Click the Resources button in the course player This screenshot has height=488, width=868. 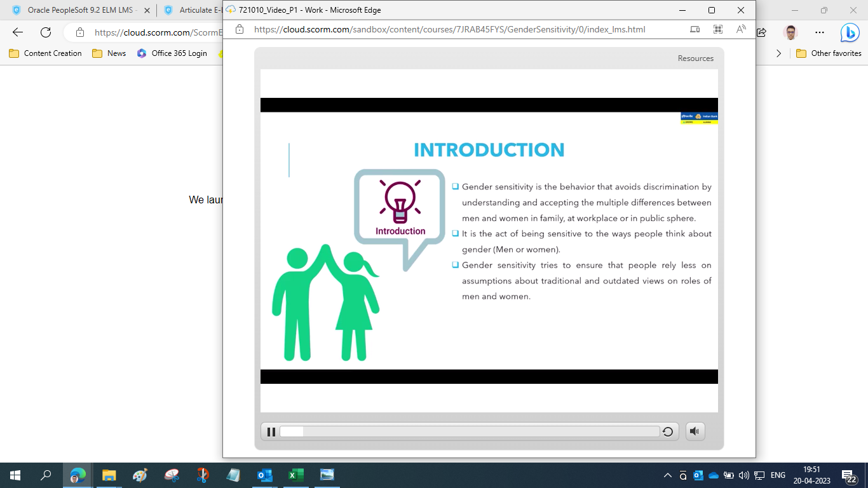pyautogui.click(x=695, y=58)
